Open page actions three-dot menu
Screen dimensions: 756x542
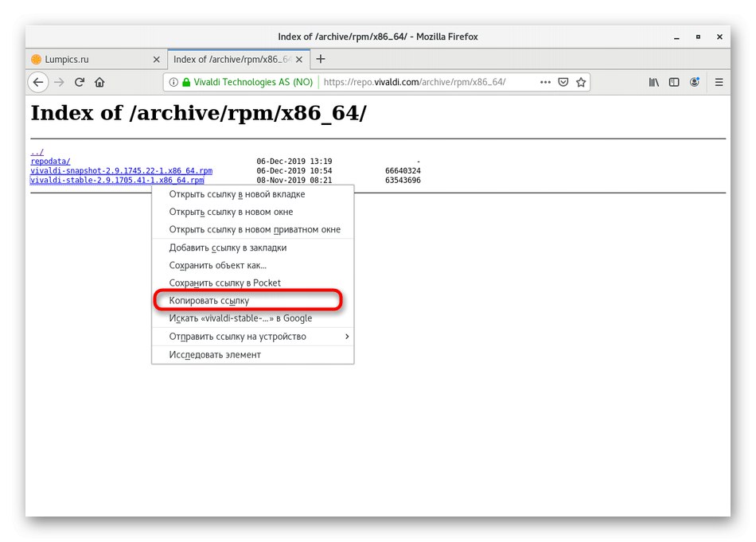(545, 83)
